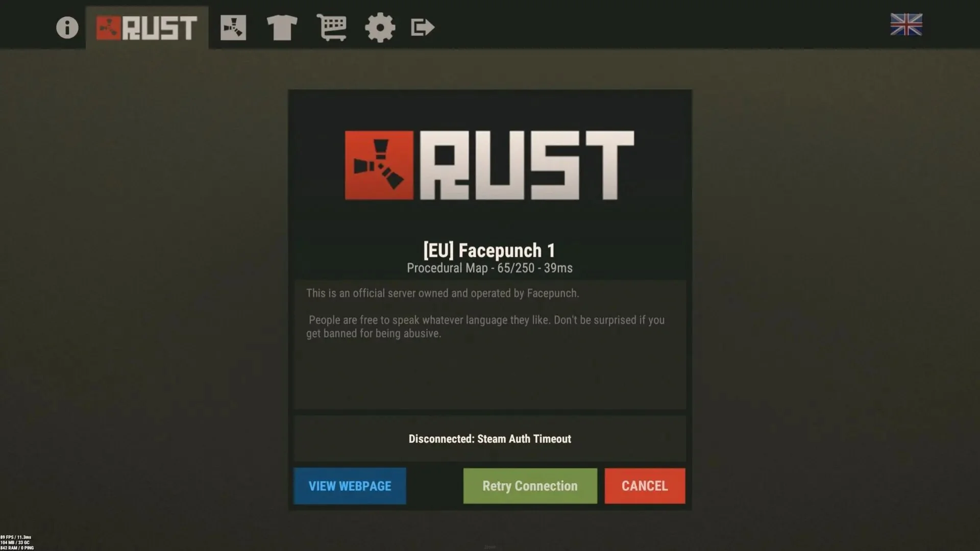Screen dimensions: 980x551
Task: Select EU Facepunch 1 server name
Action: [x=489, y=251]
